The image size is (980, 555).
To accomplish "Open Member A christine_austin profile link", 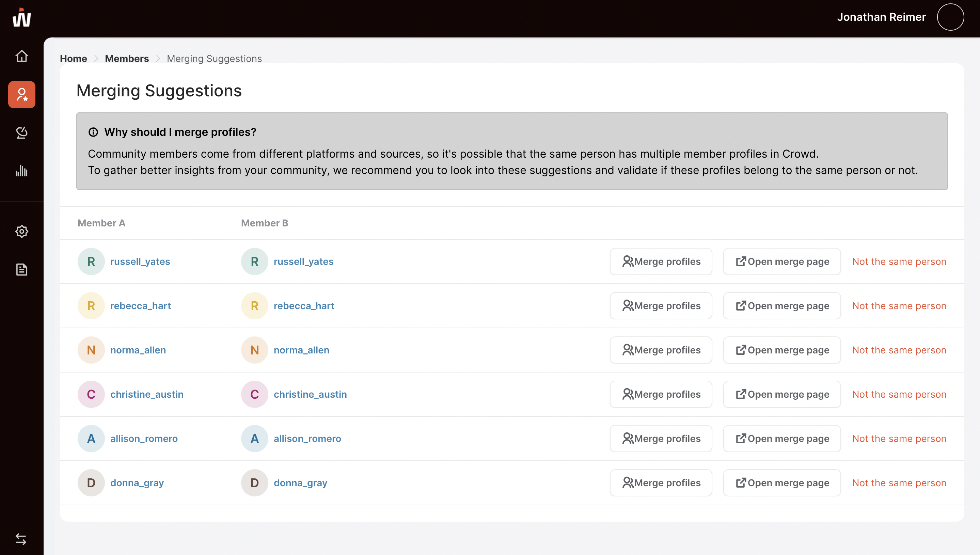I will (147, 394).
